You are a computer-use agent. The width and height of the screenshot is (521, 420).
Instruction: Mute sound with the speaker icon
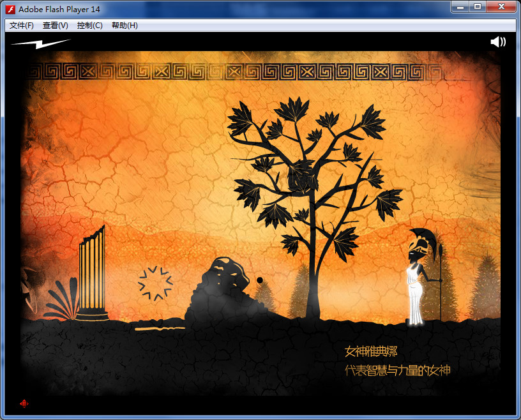(x=498, y=42)
